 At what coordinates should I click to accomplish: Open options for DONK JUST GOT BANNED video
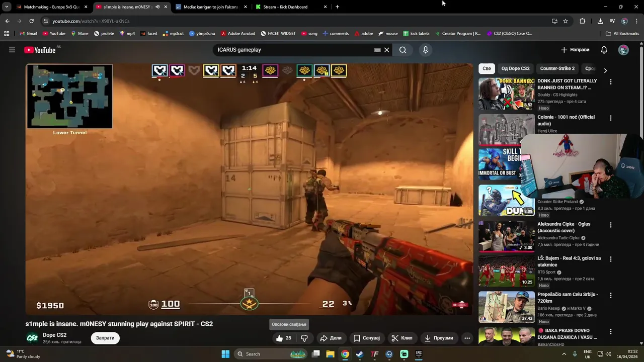pos(611,82)
